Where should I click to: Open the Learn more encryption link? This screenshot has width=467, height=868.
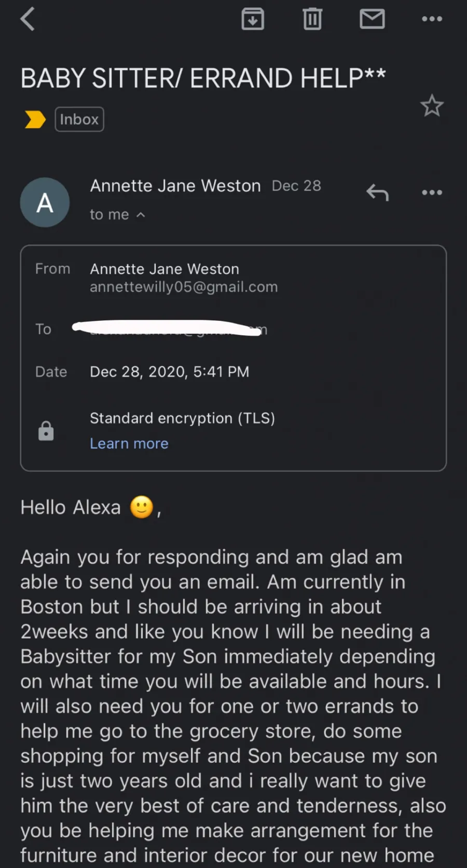tap(129, 443)
